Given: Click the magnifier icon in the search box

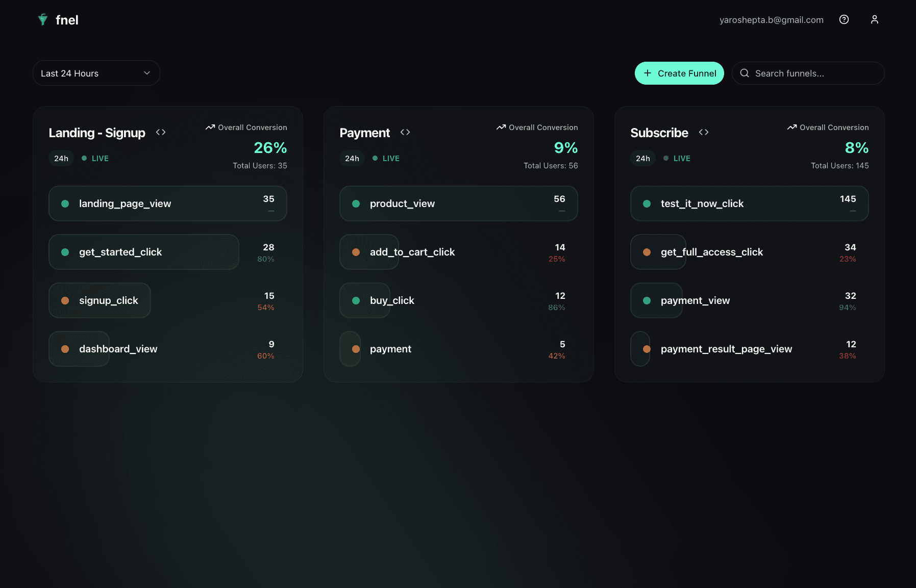Looking at the screenshot, I should (745, 73).
